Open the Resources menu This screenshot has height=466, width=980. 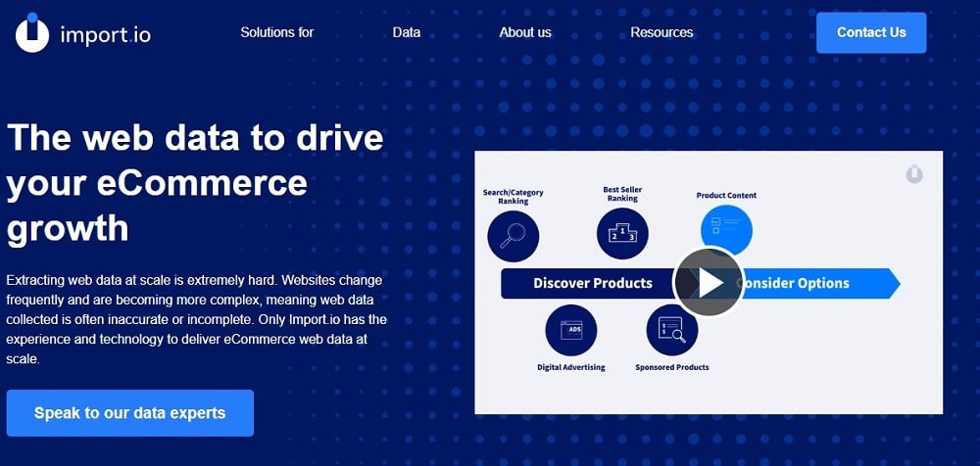click(x=661, y=32)
